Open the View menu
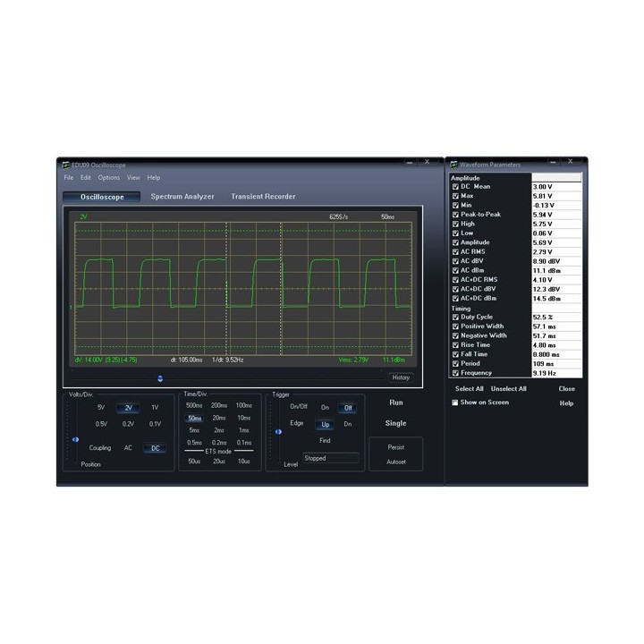This screenshot has width=644, height=644. pyautogui.click(x=133, y=177)
